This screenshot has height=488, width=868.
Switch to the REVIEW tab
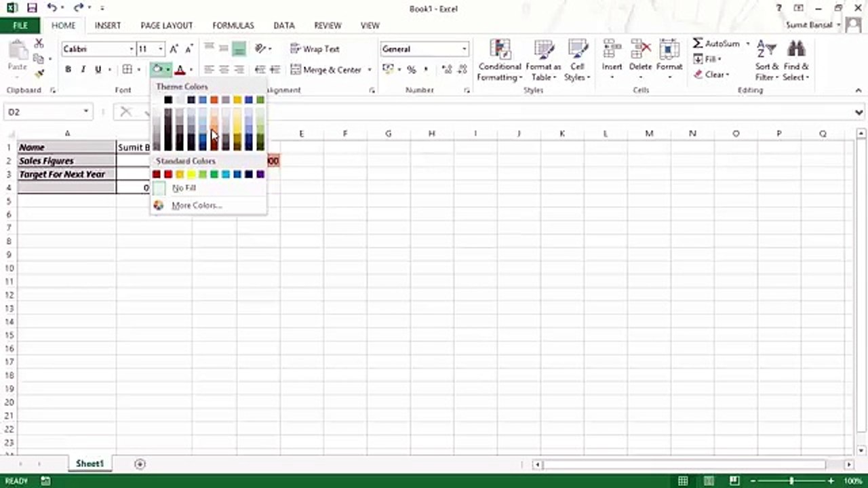328,25
